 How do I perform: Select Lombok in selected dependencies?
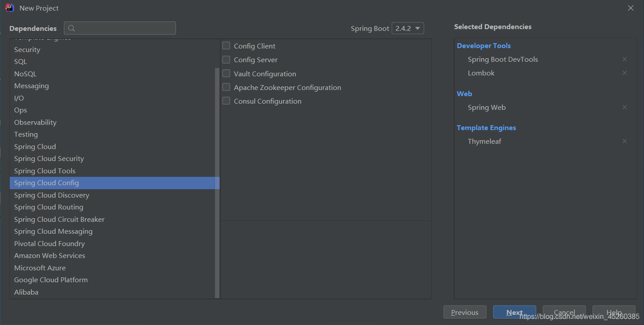tap(481, 73)
